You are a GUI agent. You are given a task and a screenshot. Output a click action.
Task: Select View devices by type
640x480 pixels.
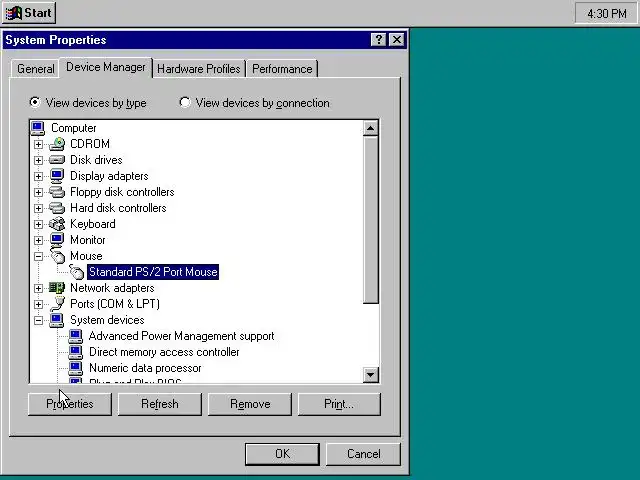pyautogui.click(x=88, y=102)
